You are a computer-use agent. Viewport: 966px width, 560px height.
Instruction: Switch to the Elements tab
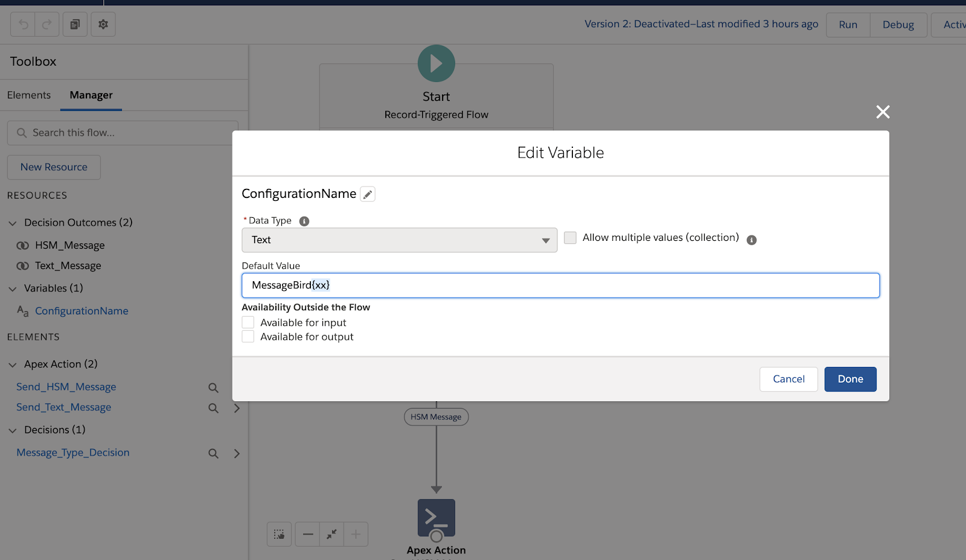[x=29, y=95]
